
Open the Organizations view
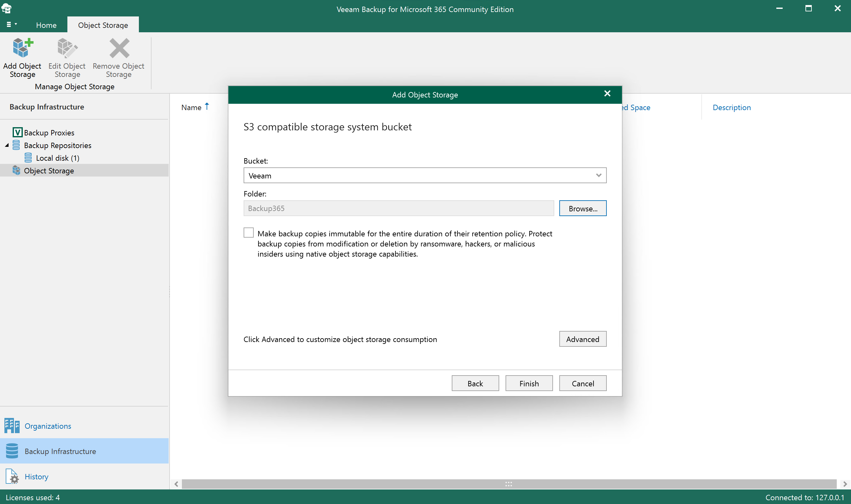click(47, 426)
